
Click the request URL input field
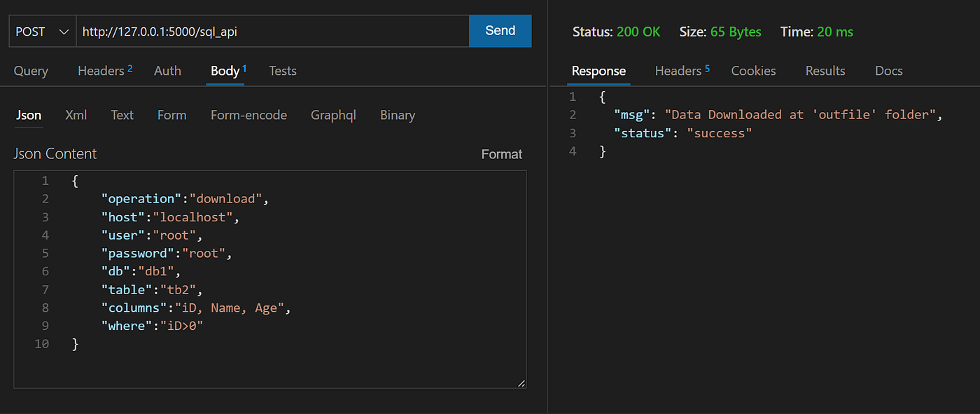272,32
